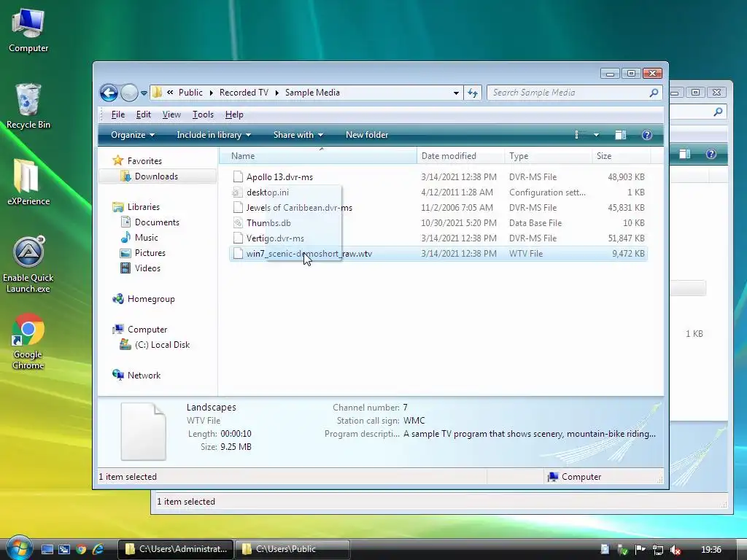Click the desktop.ini file icon
Viewport: 747px width, 560px height.
click(x=238, y=192)
